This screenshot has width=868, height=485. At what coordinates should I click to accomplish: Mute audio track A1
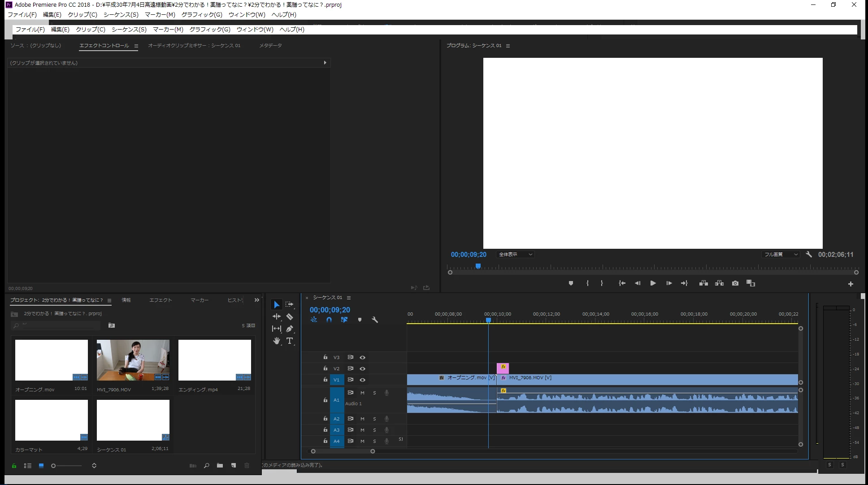click(362, 393)
